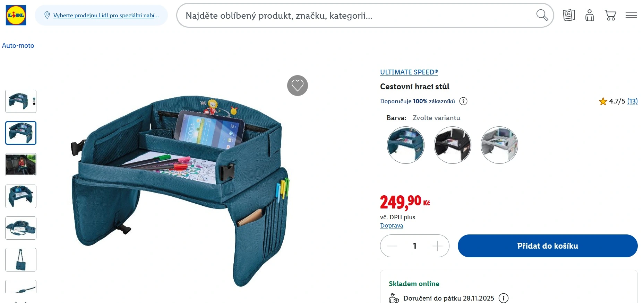Add product to wishlist heart
Viewport: 644px width, 303px height.
click(x=298, y=86)
